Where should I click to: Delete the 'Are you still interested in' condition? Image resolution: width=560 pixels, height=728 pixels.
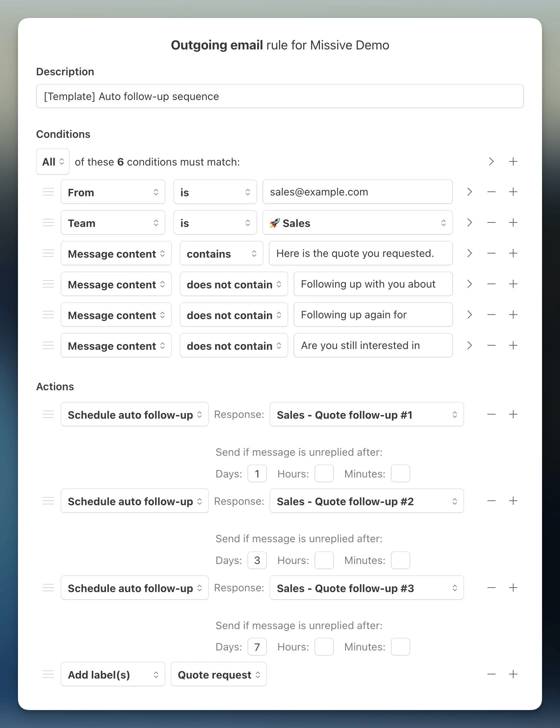(x=491, y=346)
